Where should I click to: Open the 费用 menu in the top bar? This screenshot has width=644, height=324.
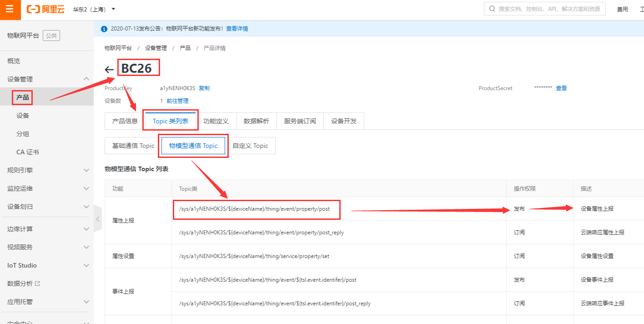click(622, 10)
